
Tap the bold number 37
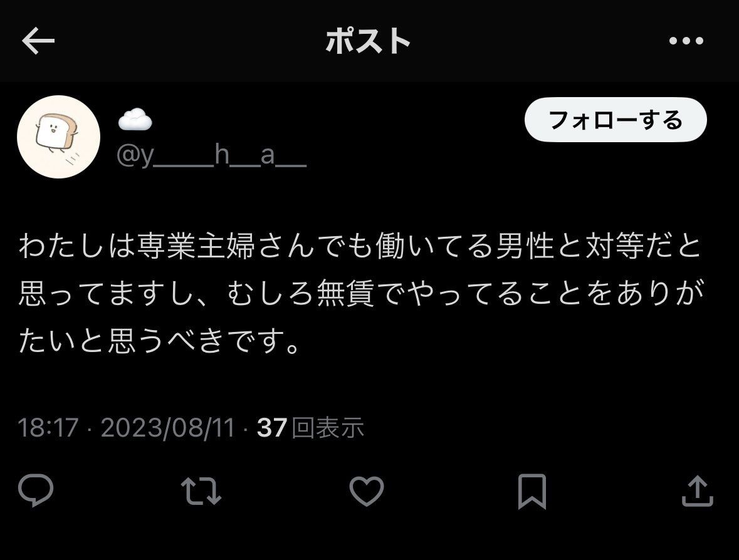(x=272, y=428)
